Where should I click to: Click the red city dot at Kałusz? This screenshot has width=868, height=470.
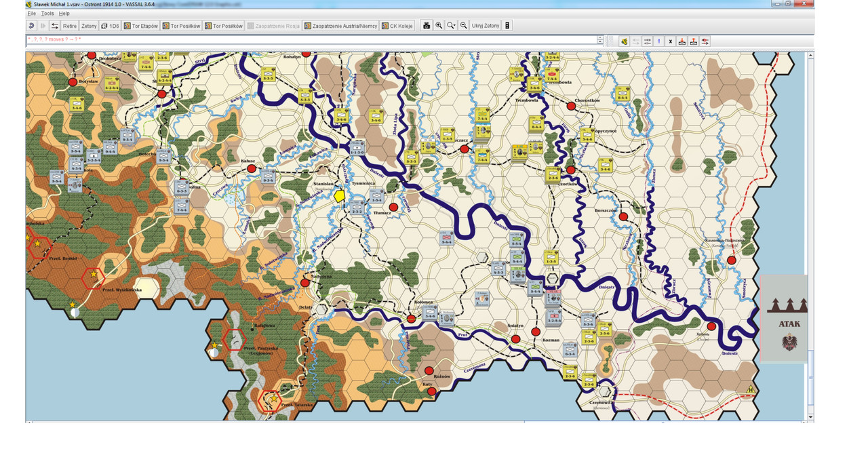tap(252, 168)
